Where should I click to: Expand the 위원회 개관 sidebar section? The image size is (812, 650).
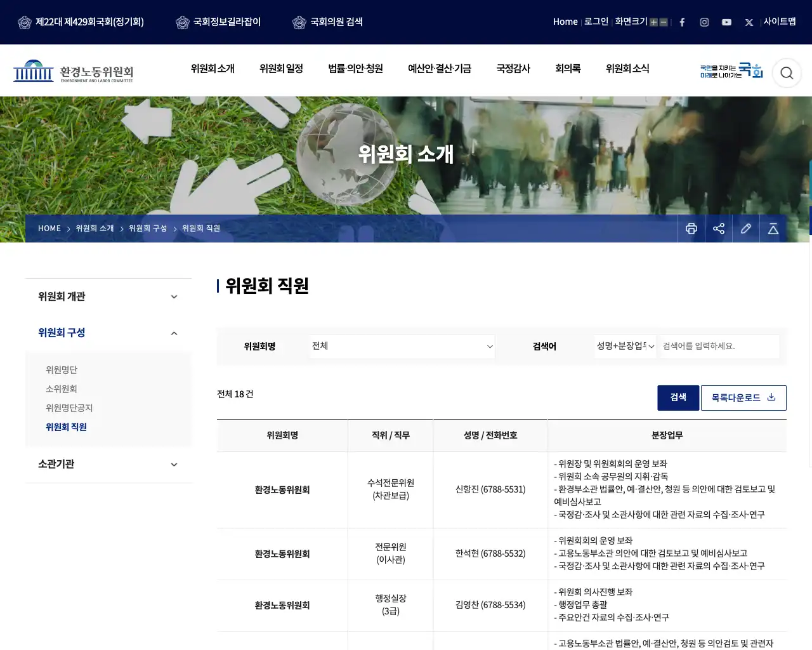pyautogui.click(x=108, y=296)
